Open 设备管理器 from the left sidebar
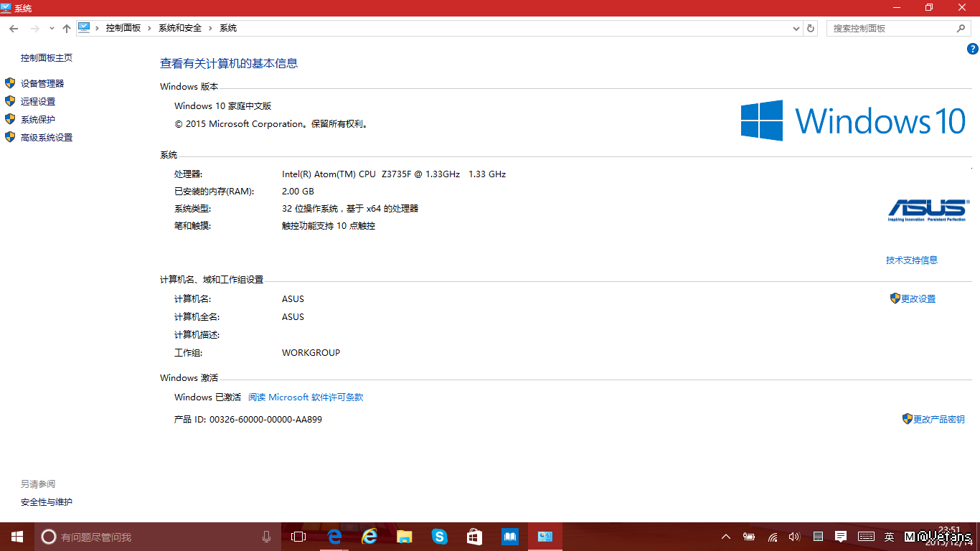This screenshot has width=980, height=551. click(42, 84)
